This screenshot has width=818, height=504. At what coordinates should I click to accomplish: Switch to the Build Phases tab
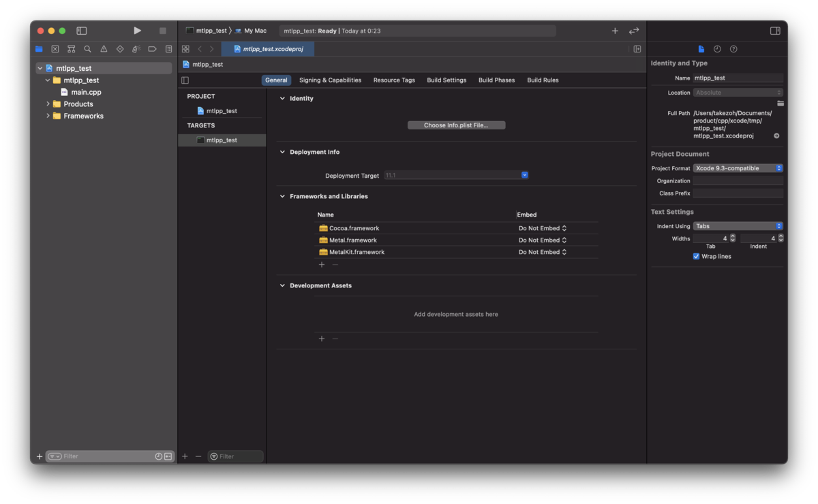click(496, 80)
